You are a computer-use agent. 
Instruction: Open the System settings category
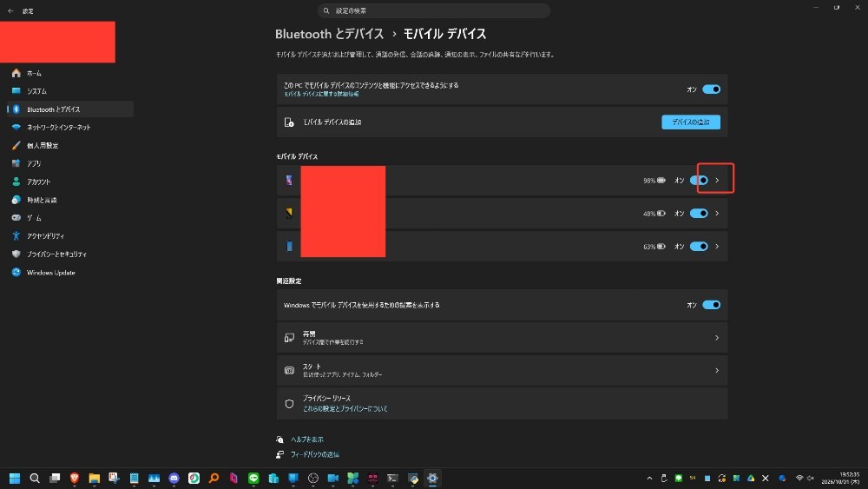(x=69, y=91)
